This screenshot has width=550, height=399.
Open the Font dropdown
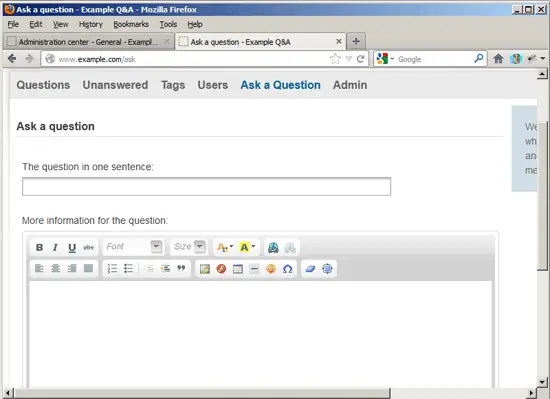pos(134,247)
